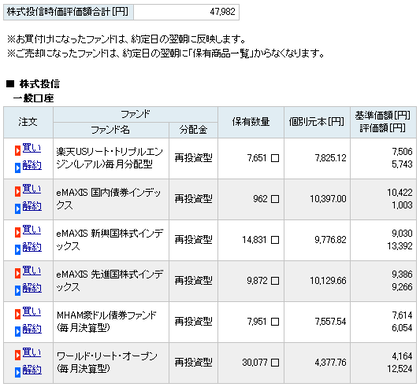Click the unit box icon next to 7,651
Screen dimensions: 420x387
coord(275,158)
